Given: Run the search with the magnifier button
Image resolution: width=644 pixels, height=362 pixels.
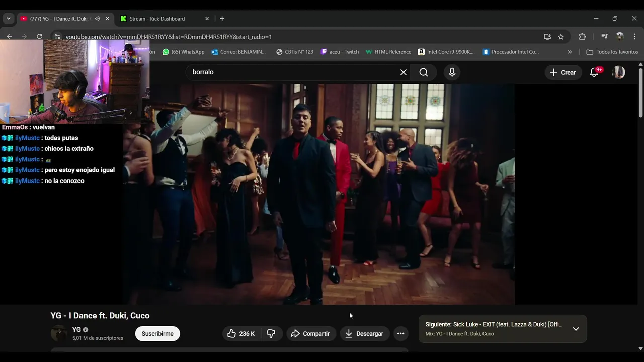Looking at the screenshot, I should [x=424, y=72].
